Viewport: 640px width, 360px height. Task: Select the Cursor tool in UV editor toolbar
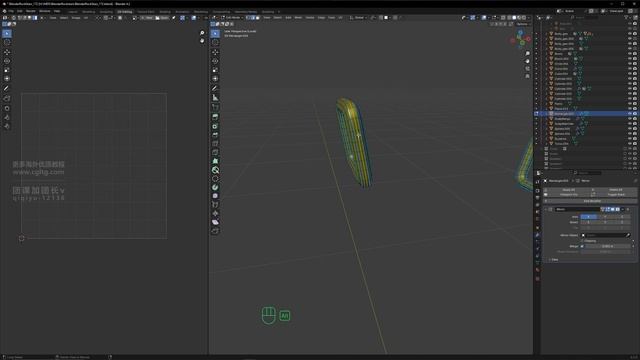click(7, 42)
